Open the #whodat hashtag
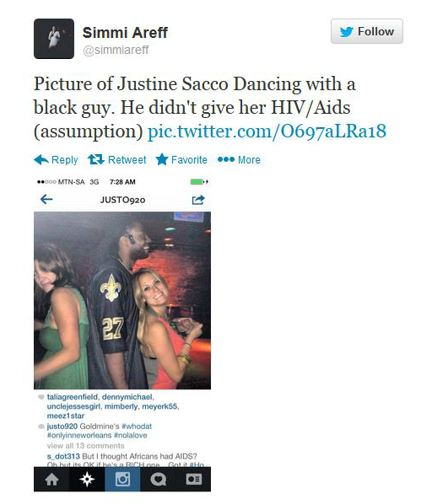The height and width of the screenshot is (504, 432). [137, 426]
